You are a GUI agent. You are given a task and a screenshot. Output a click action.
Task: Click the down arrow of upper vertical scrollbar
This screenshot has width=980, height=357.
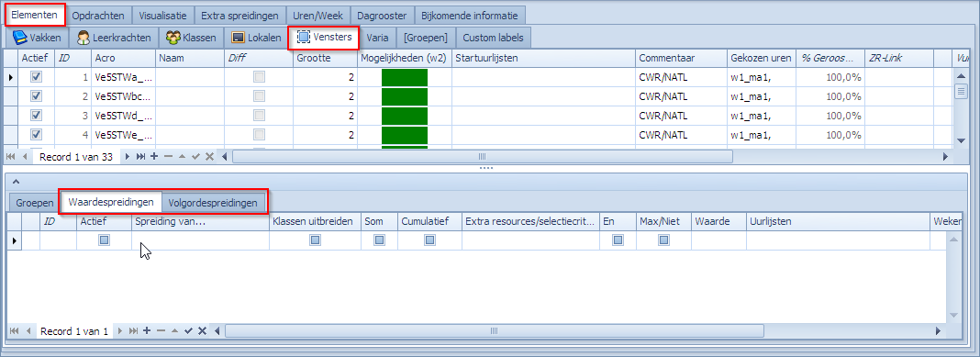tap(962, 140)
